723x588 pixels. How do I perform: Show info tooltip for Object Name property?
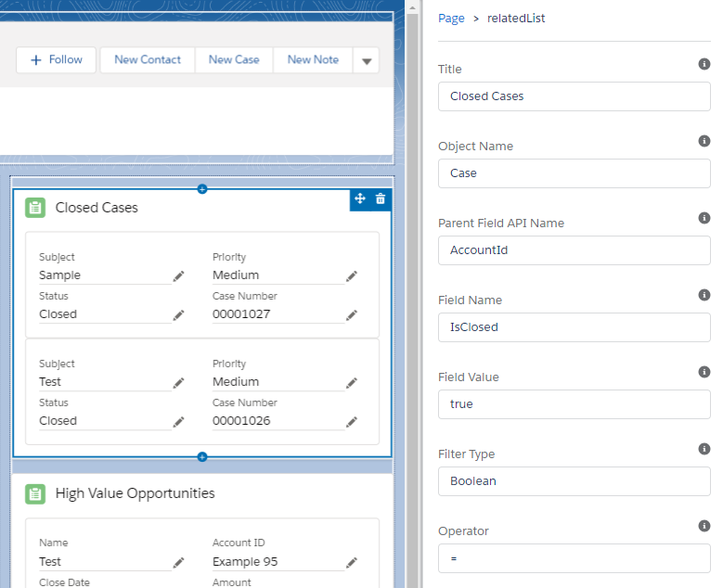pyautogui.click(x=704, y=141)
